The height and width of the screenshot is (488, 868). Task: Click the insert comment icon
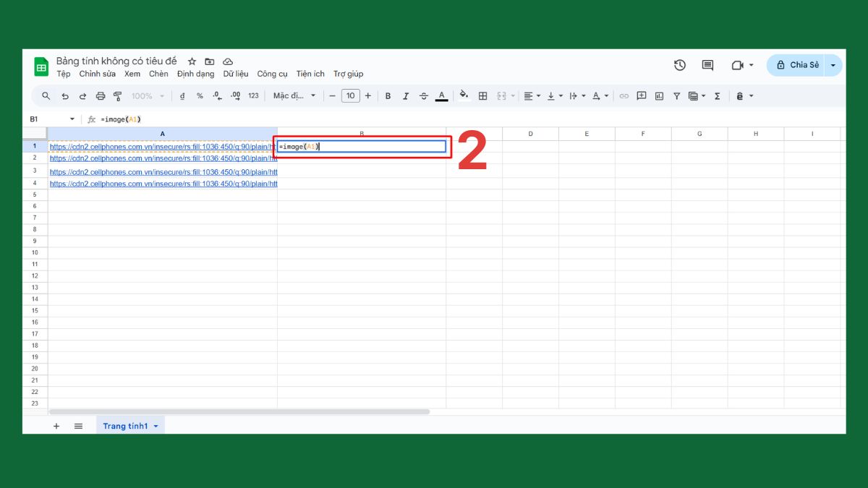642,95
